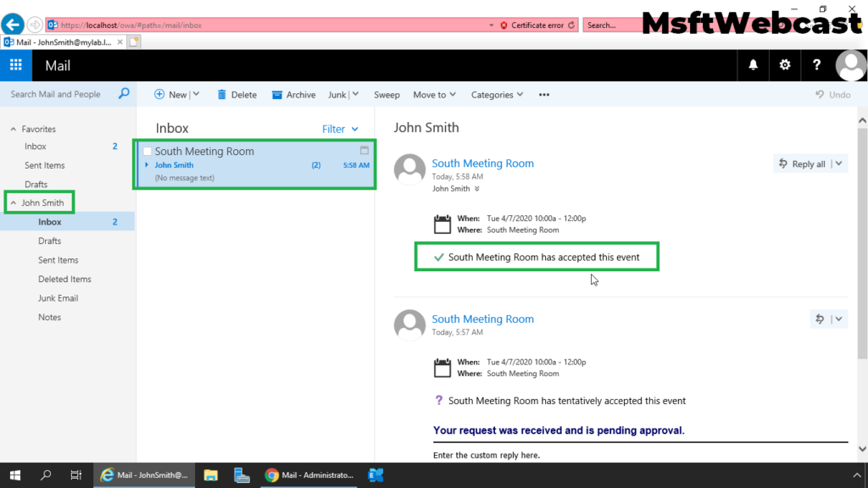This screenshot has height=488, width=868.
Task: Click calendar icon in accepted event
Action: pyautogui.click(x=442, y=224)
